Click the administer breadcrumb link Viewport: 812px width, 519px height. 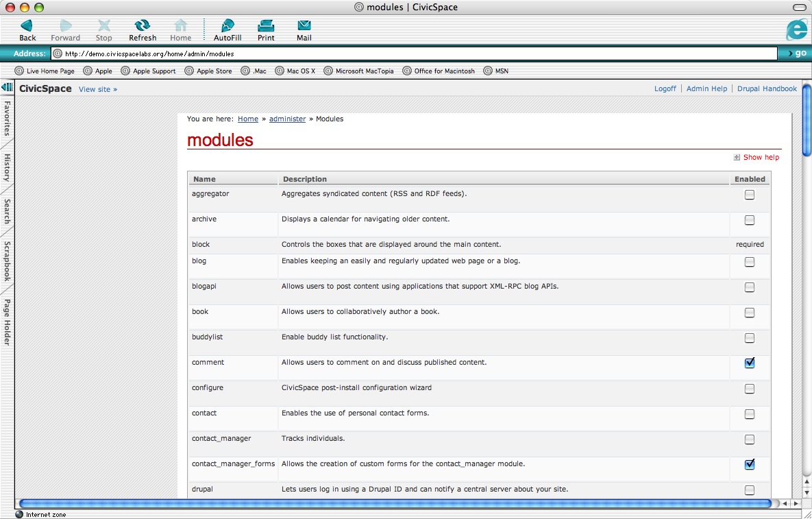coord(287,119)
